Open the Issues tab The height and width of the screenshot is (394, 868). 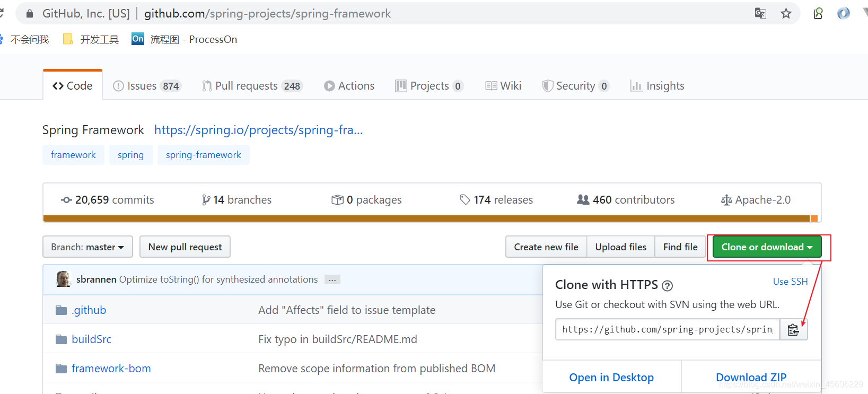[147, 86]
